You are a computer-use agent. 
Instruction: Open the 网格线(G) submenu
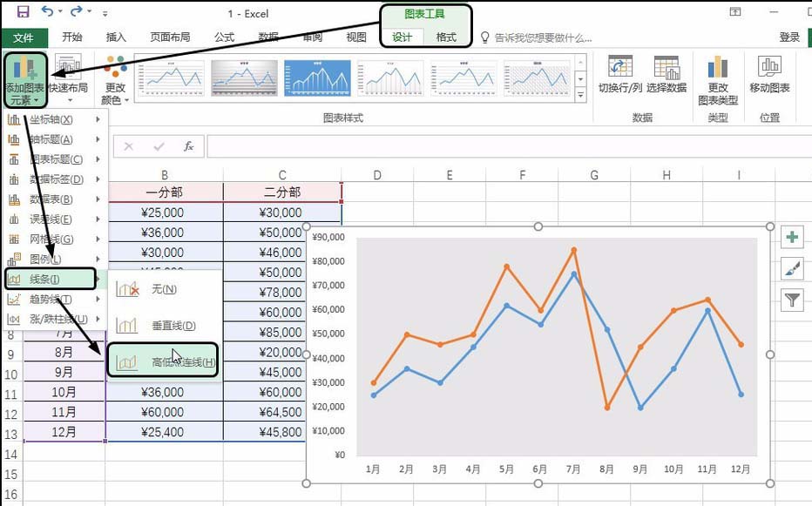click(54, 239)
